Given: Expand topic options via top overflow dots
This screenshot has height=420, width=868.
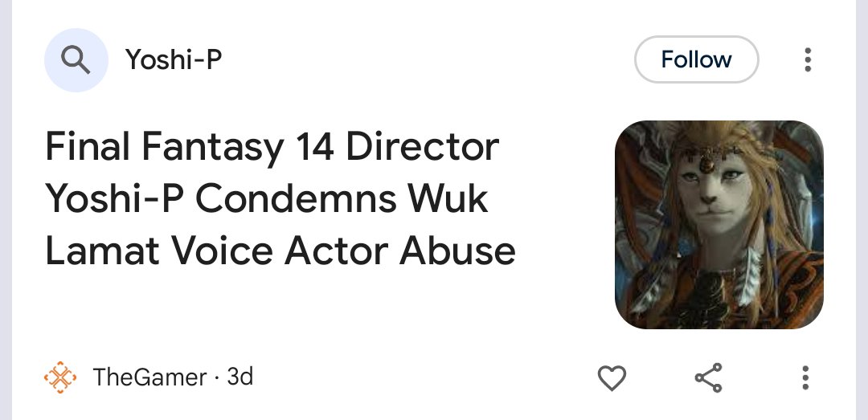Looking at the screenshot, I should (x=808, y=59).
